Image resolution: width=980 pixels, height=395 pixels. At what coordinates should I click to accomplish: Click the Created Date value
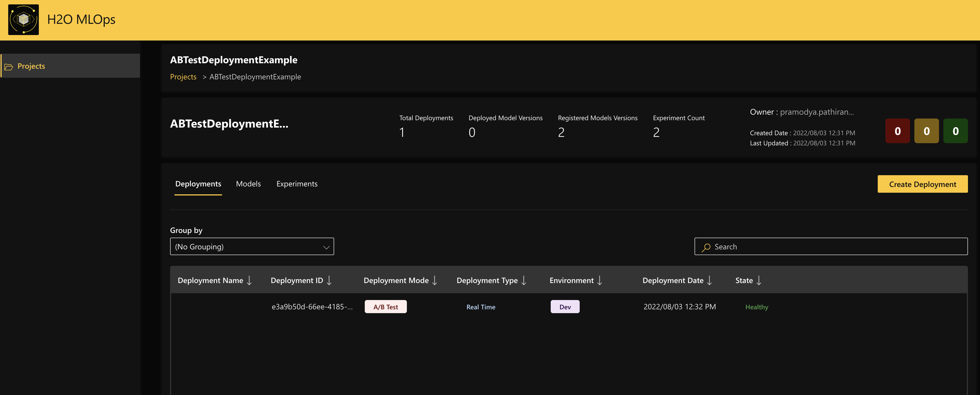point(824,133)
